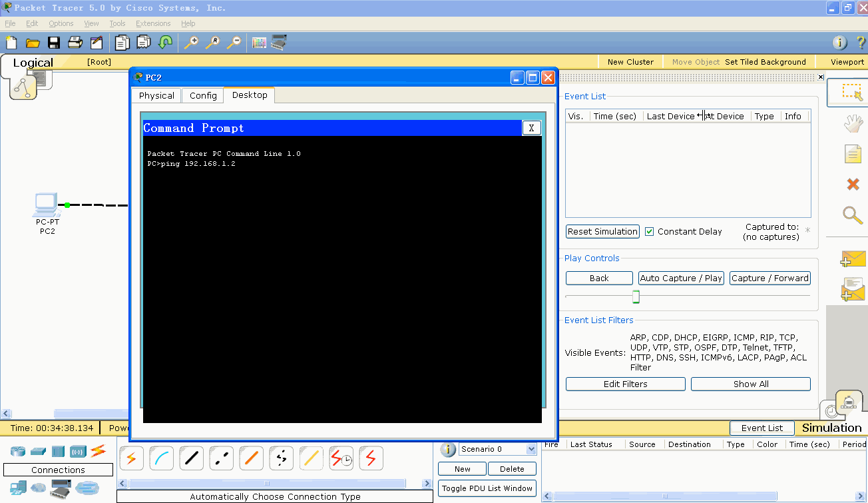Select Hubs device category icon

pos(58,451)
